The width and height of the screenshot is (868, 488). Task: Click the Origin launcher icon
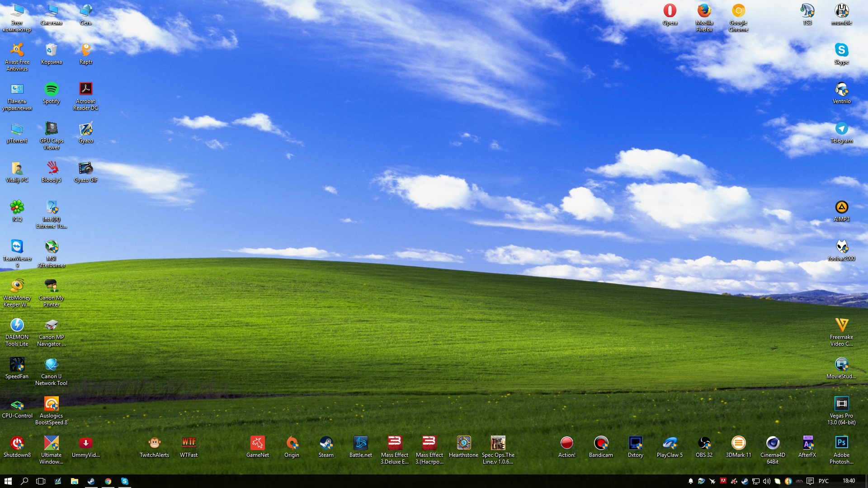pos(292,443)
